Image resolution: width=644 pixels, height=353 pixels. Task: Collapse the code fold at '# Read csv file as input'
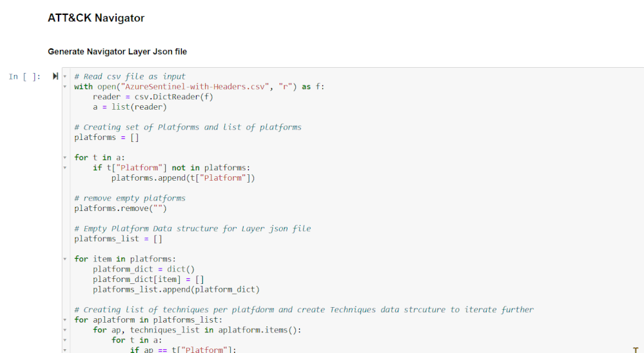click(65, 76)
